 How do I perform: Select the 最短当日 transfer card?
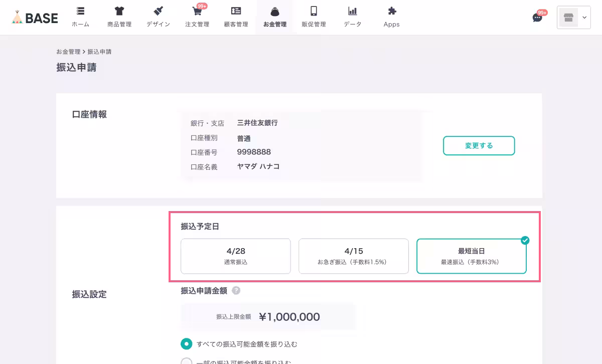tap(471, 256)
